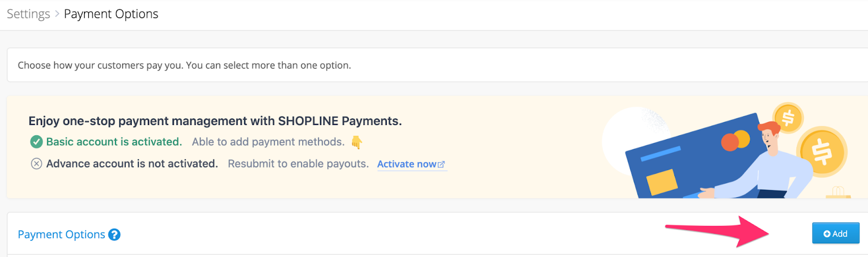Click the SHOPLINE Payments banner heading
This screenshot has width=868, height=257.
[x=215, y=121]
